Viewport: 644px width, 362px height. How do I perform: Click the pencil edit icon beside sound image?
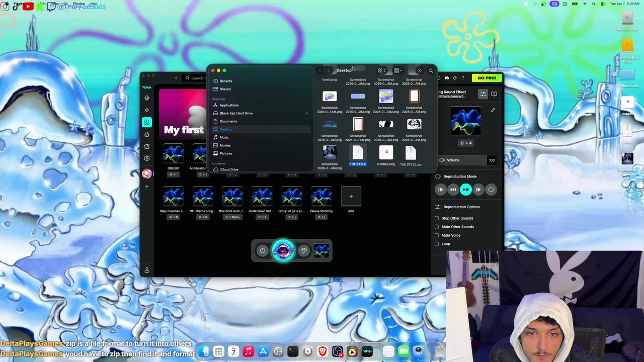coord(493,110)
